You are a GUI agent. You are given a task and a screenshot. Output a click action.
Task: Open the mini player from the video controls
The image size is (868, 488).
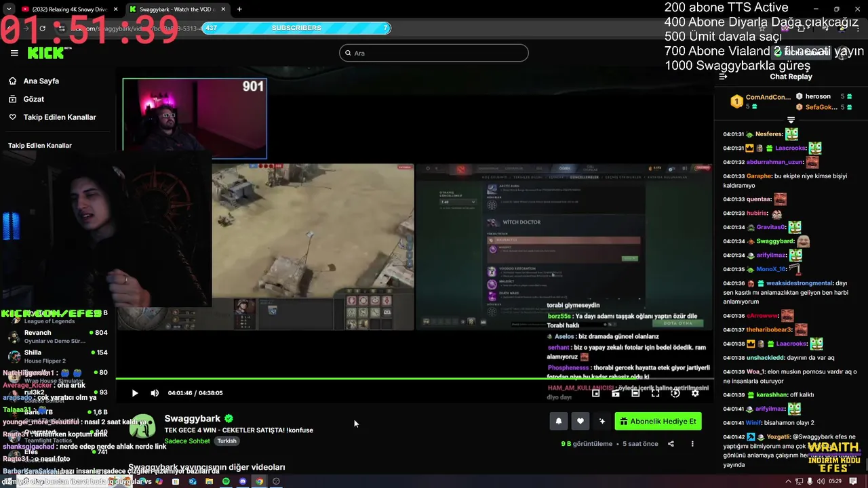pyautogui.click(x=595, y=393)
